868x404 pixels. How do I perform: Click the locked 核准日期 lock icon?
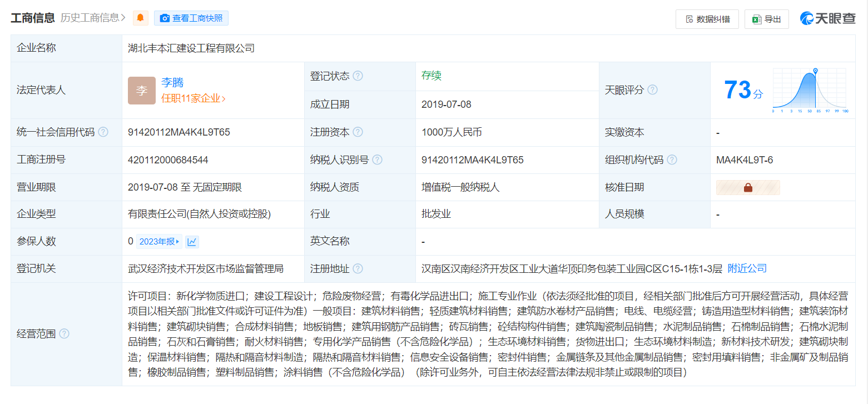(748, 188)
